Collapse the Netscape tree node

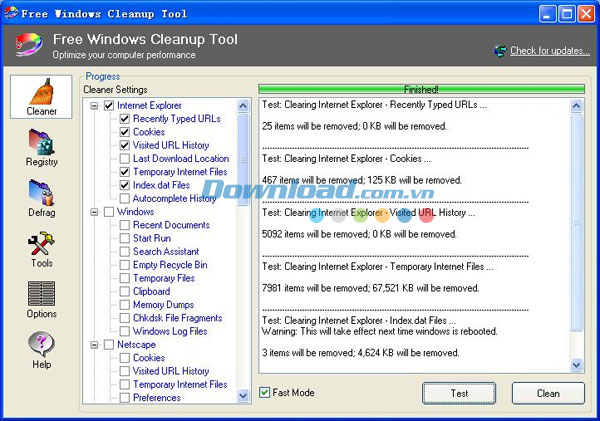click(94, 344)
